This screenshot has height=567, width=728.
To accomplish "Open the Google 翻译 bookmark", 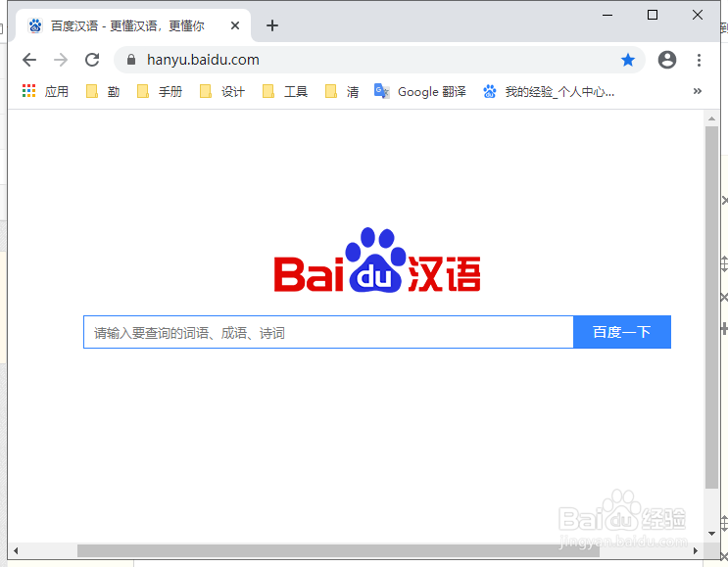I will (x=420, y=91).
